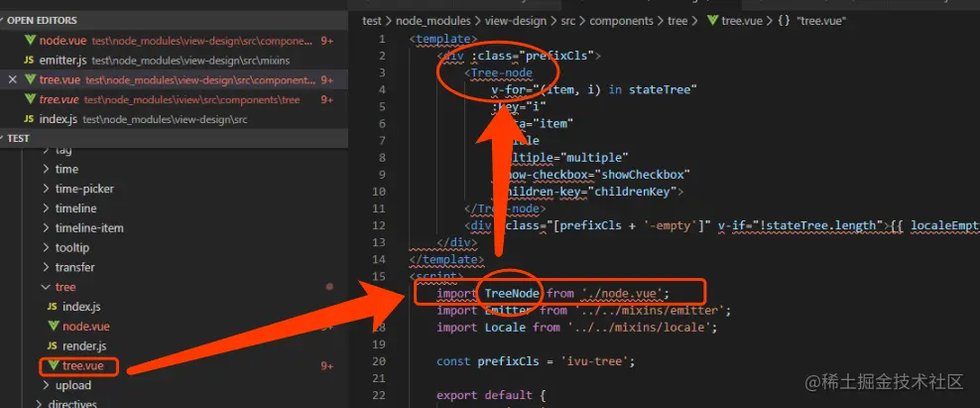
Task: Click line number 20 in the gutter
Action: point(379,361)
